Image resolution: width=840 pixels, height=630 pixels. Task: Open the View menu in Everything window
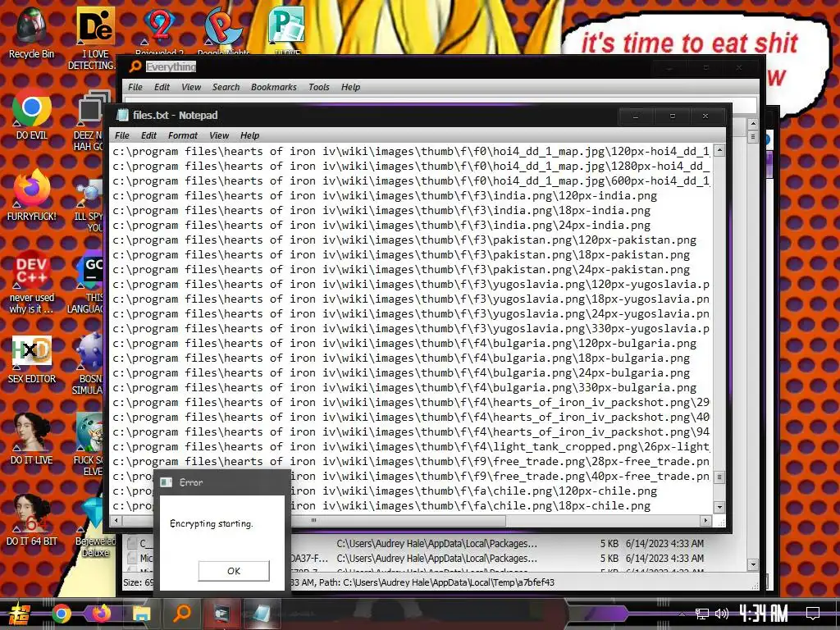click(190, 87)
